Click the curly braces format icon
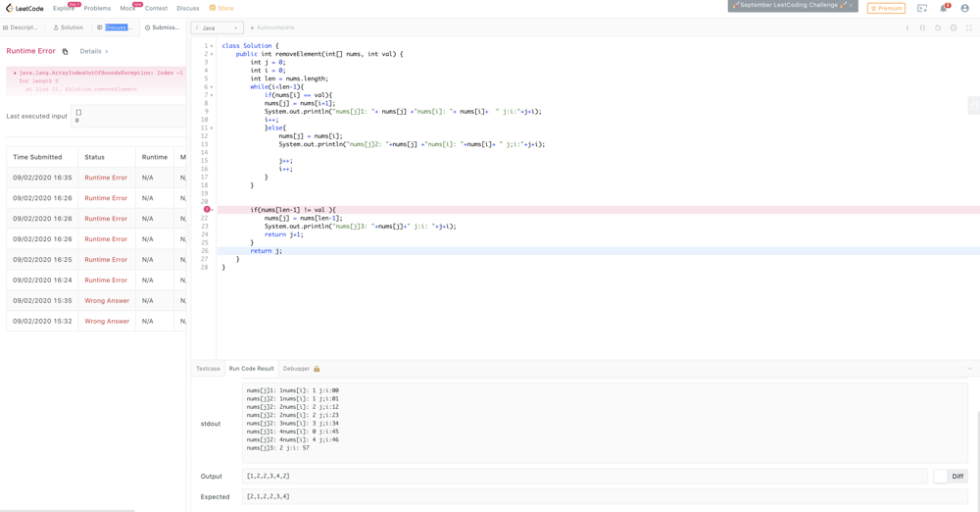 tap(922, 27)
